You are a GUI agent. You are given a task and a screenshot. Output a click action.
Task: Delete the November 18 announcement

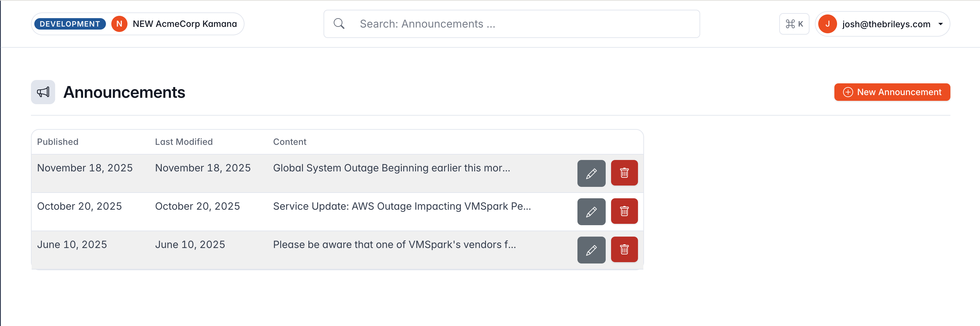point(624,173)
